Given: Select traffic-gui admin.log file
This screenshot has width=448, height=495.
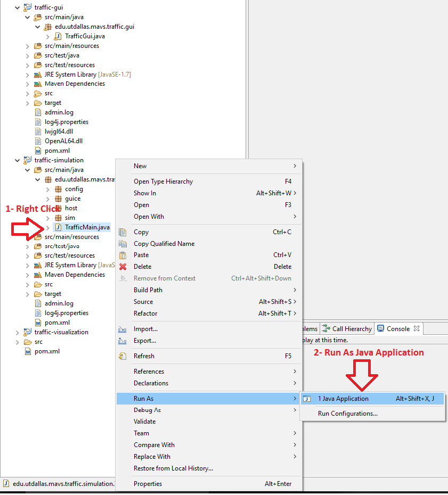Looking at the screenshot, I should (x=59, y=112).
